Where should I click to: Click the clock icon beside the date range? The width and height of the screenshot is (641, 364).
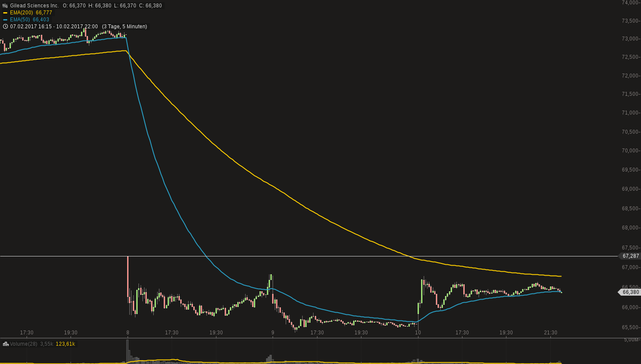pyautogui.click(x=5, y=27)
